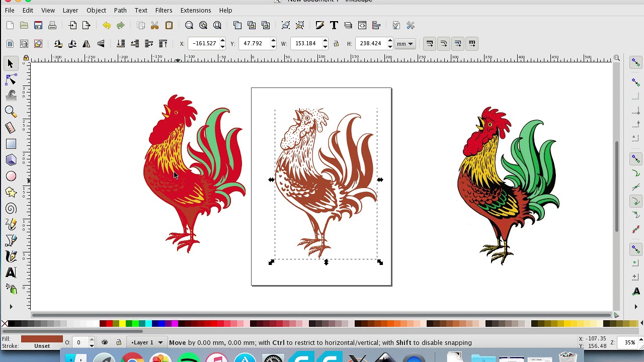This screenshot has width=644, height=362.
Task: Decrease height H stepper
Action: 390,47
